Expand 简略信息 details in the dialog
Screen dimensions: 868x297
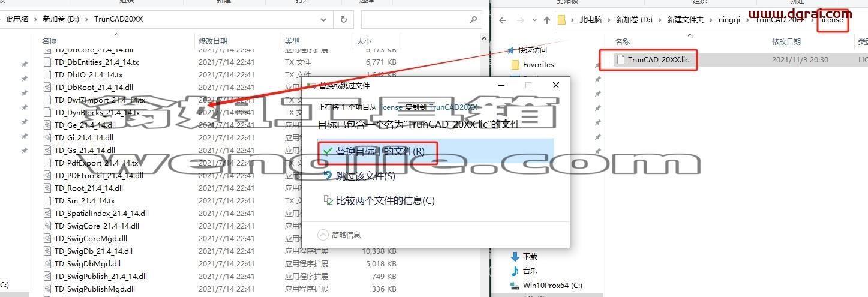[x=340, y=235]
